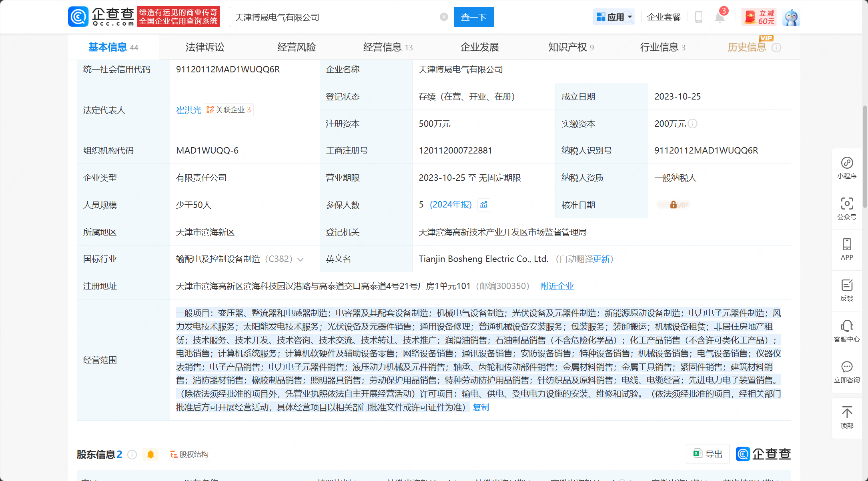Click the Qcc.com logo
This screenshot has width=868, height=481.
102,17
